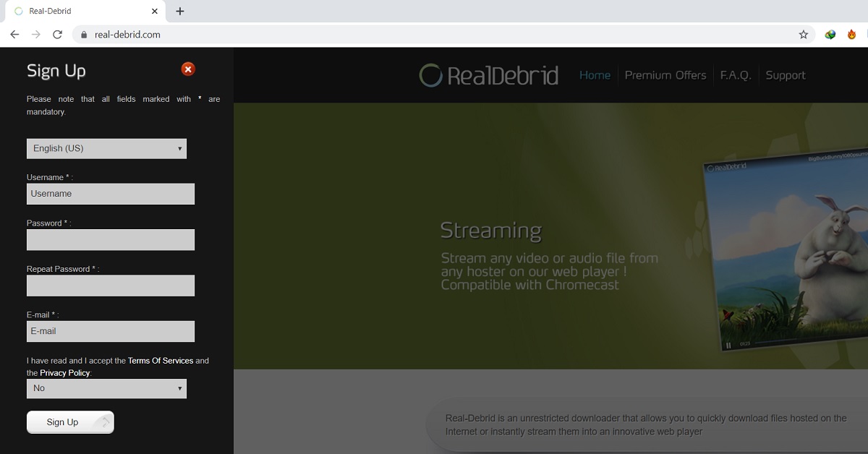Click the 'Compatible with Chromecast' text

[530, 285]
